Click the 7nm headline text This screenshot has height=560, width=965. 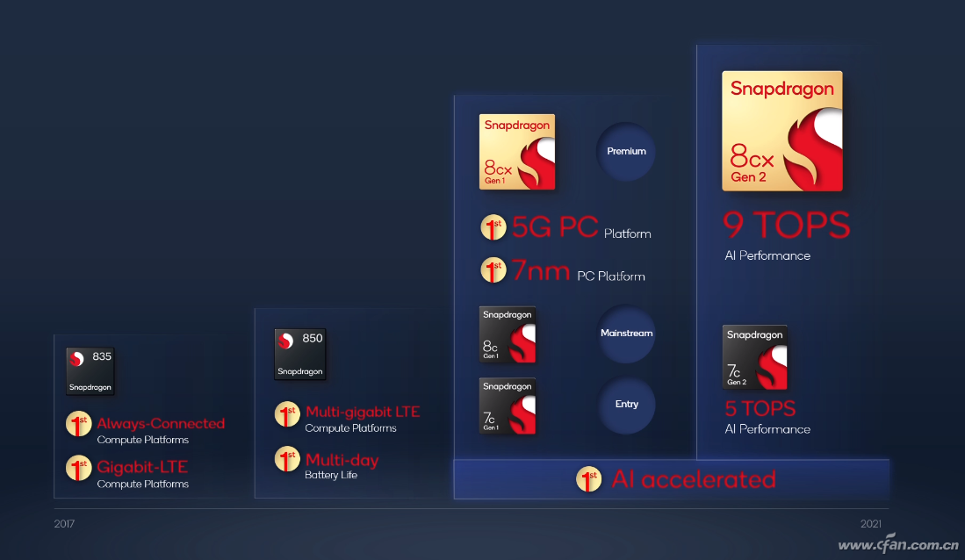[x=541, y=270]
